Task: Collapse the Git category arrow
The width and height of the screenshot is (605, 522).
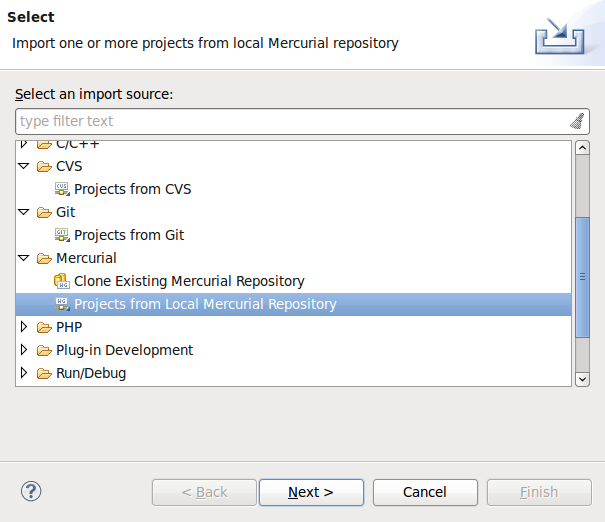Action: tap(25, 212)
